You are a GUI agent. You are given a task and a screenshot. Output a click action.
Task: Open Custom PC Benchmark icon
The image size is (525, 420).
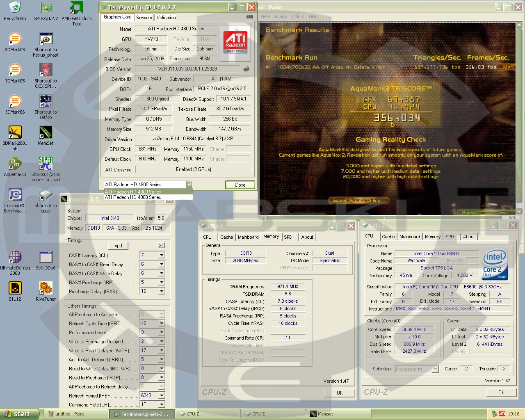(15, 201)
